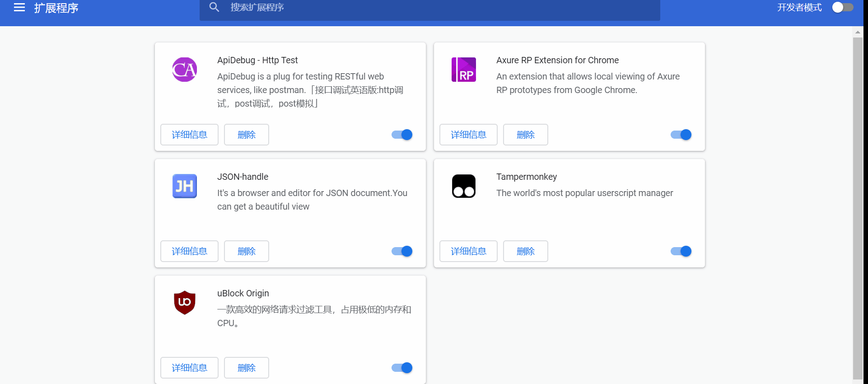
Task: Click the Axure RP Extension for Chrome title
Action: pyautogui.click(x=557, y=60)
